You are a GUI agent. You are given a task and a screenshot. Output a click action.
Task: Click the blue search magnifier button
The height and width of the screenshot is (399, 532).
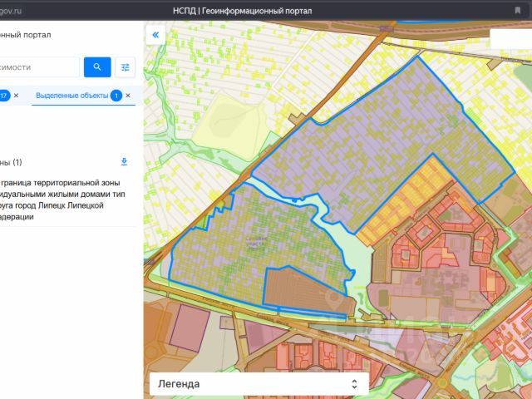97,67
